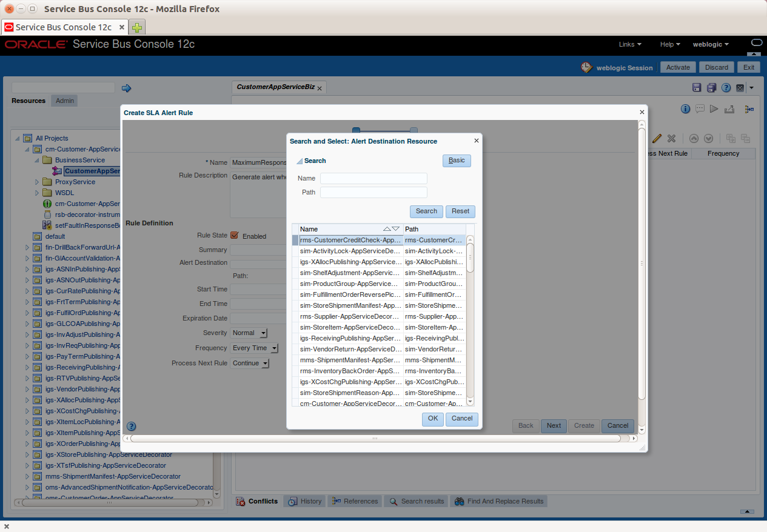Click the Firefox new tab plus icon

pyautogui.click(x=137, y=27)
